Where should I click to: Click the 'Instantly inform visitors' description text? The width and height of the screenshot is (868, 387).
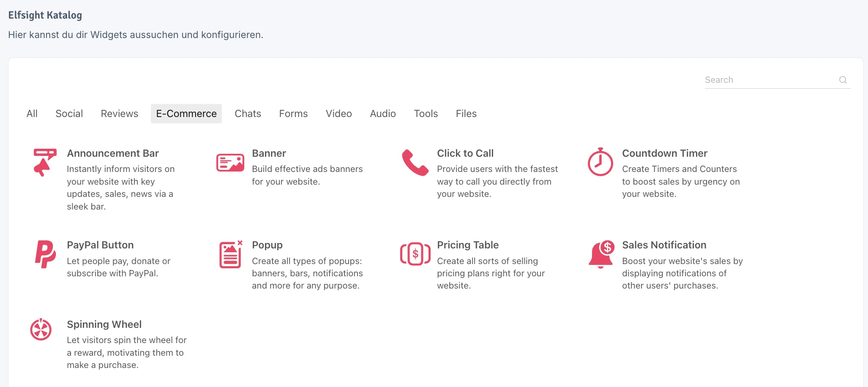pos(120,188)
